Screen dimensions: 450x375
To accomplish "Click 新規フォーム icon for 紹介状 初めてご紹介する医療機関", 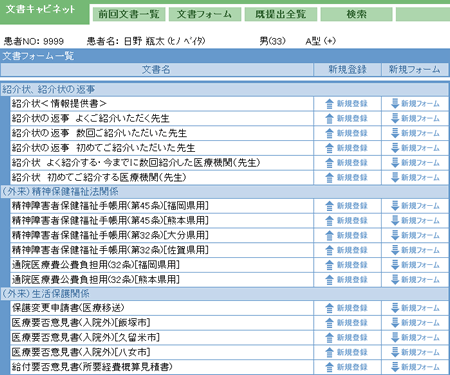I will coord(395,177).
